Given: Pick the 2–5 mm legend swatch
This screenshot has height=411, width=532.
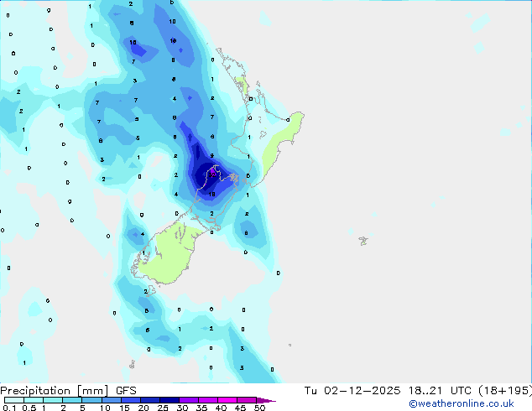Looking at the screenshot, I should pyautogui.click(x=72, y=400).
